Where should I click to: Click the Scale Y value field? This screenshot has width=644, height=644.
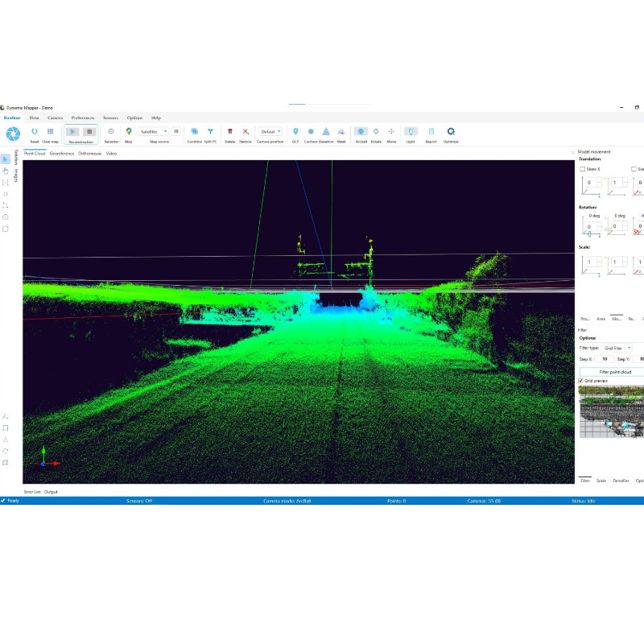[619, 262]
